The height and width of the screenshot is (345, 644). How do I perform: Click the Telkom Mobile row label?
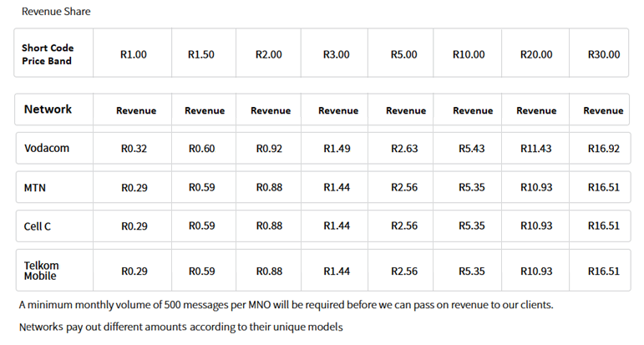point(42,270)
